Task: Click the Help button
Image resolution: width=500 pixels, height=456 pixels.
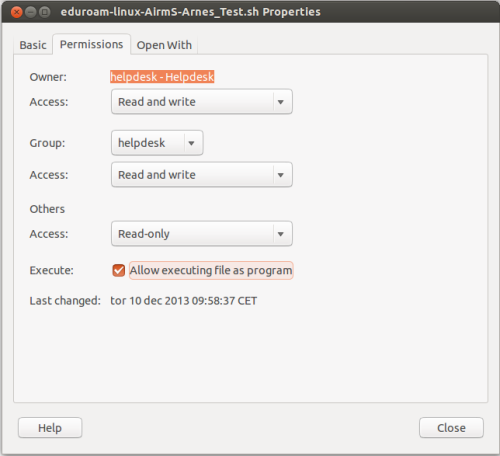Action: tap(50, 428)
